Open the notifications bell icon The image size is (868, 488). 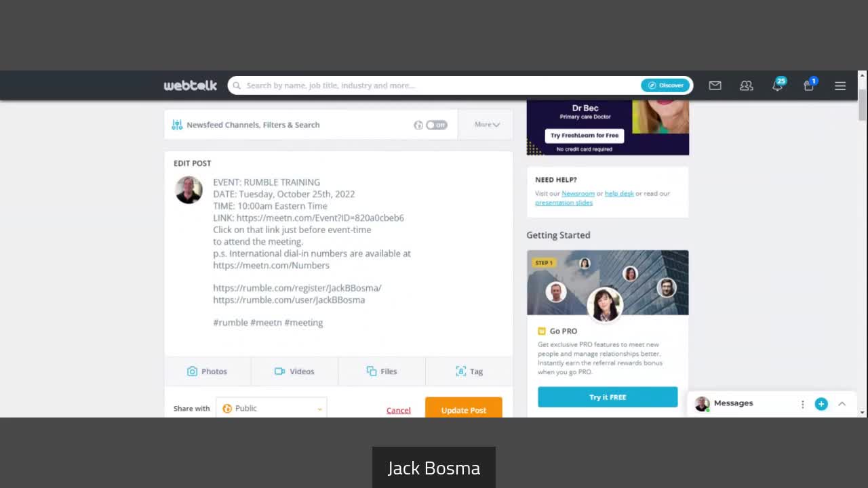[x=777, y=85]
